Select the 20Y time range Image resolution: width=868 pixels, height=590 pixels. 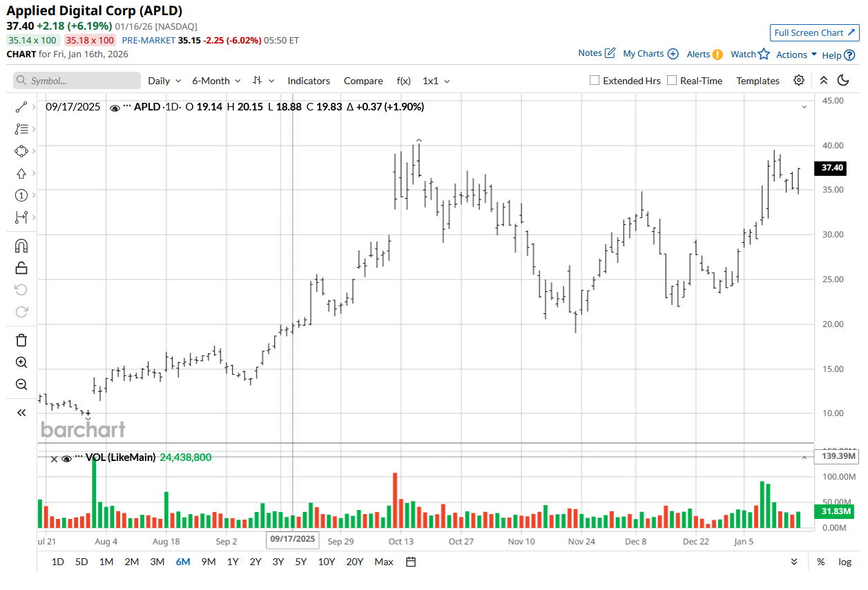pyautogui.click(x=355, y=562)
